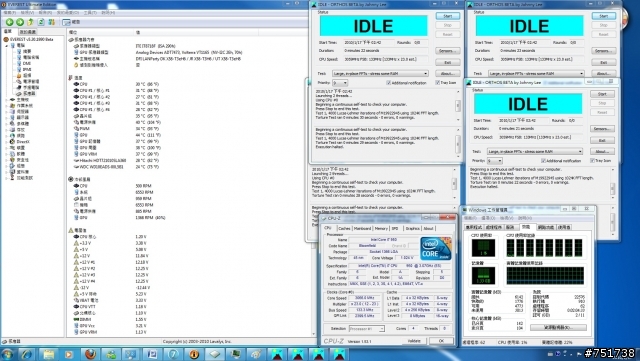
Task: Start Orthos test in the 22-seconds window
Action: coord(447,16)
